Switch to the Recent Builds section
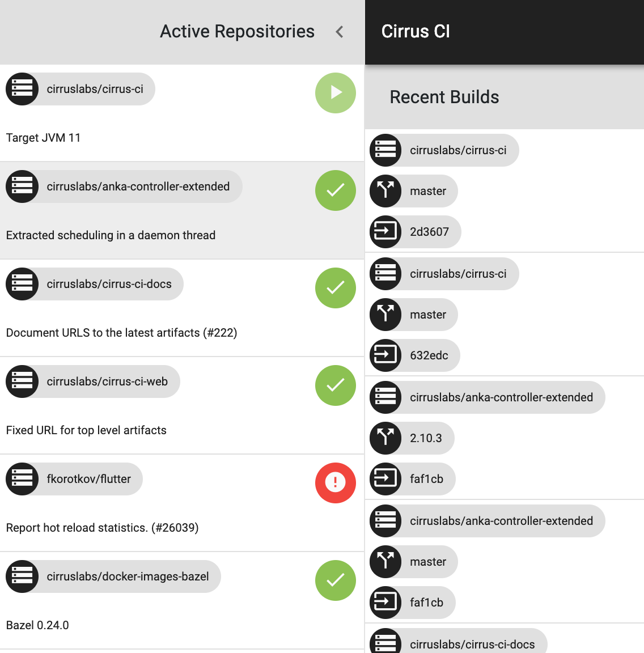 pos(444,97)
